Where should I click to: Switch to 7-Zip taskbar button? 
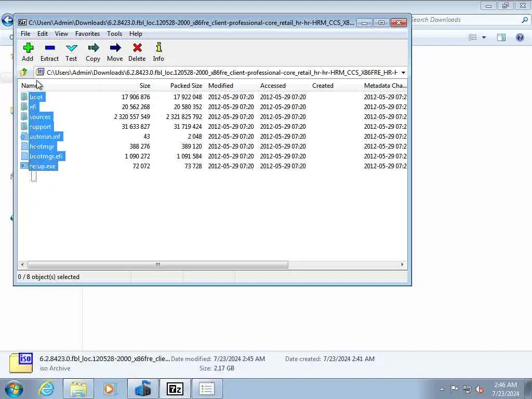[175, 389]
